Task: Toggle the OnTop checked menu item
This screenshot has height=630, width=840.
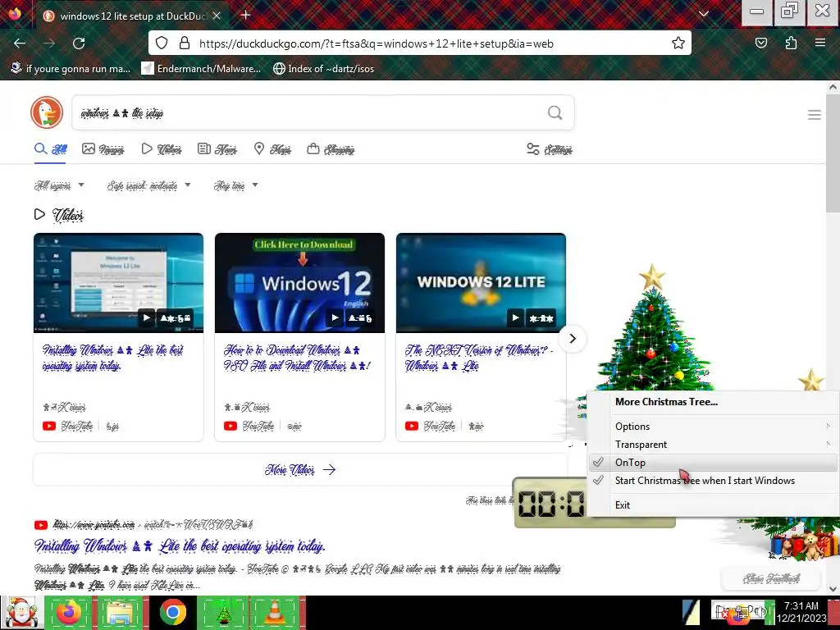Action: [713, 463]
